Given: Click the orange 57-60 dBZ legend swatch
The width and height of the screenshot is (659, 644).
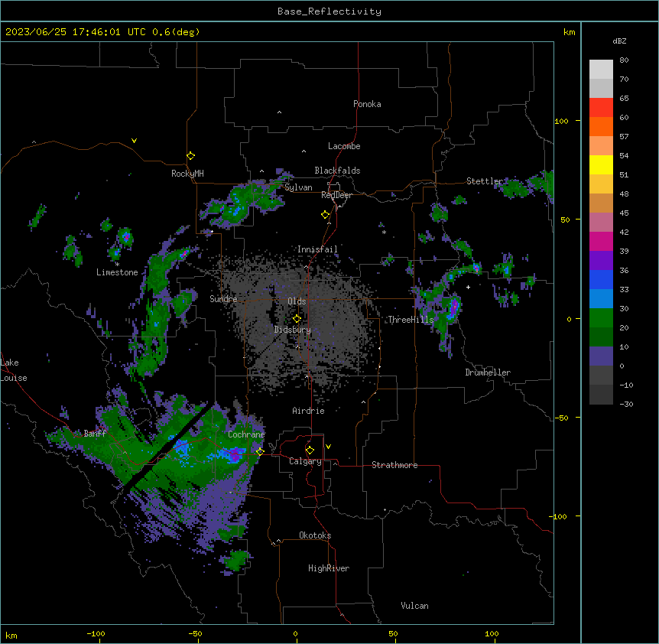Looking at the screenshot, I should (x=601, y=126).
